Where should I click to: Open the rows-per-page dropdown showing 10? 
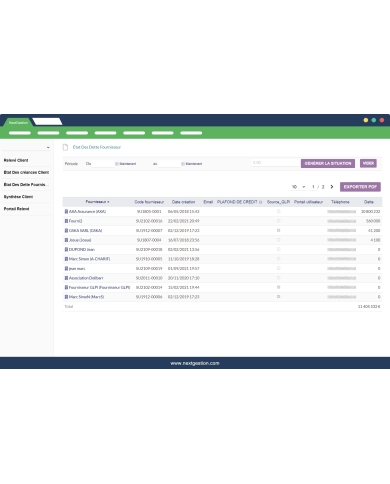(298, 187)
